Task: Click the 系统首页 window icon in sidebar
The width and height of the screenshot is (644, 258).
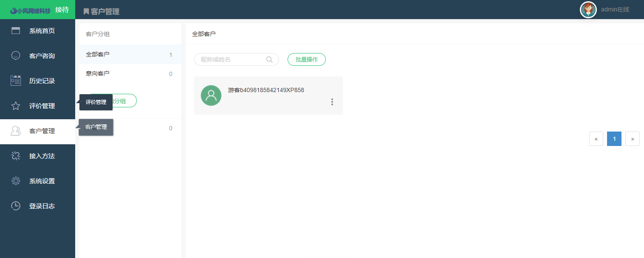Action: [x=16, y=31]
